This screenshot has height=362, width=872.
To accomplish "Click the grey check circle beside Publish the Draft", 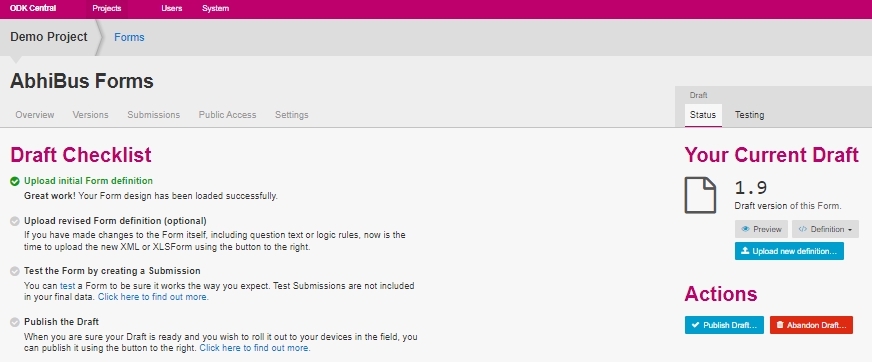I will click(x=15, y=323).
